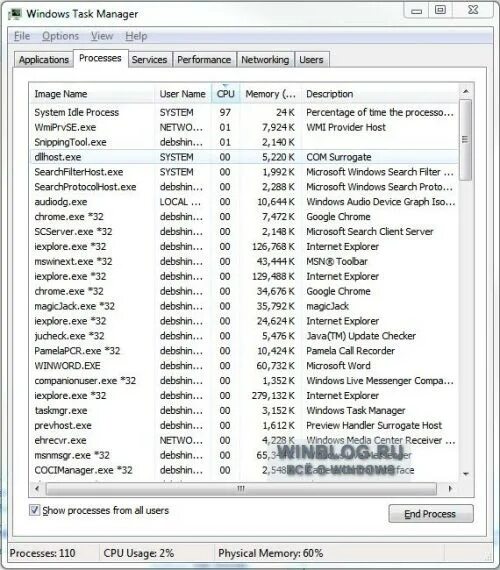Click the WMI Provider Host description
The image size is (500, 570).
pos(346,127)
